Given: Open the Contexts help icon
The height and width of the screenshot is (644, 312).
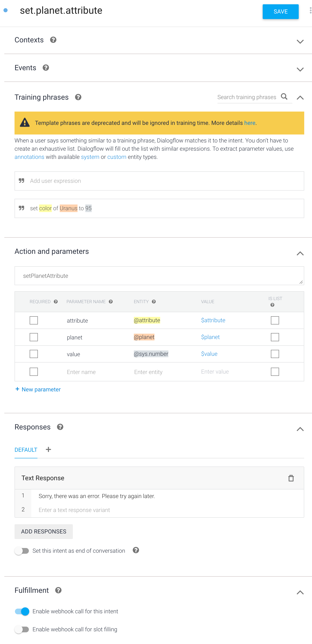Looking at the screenshot, I should (x=53, y=40).
